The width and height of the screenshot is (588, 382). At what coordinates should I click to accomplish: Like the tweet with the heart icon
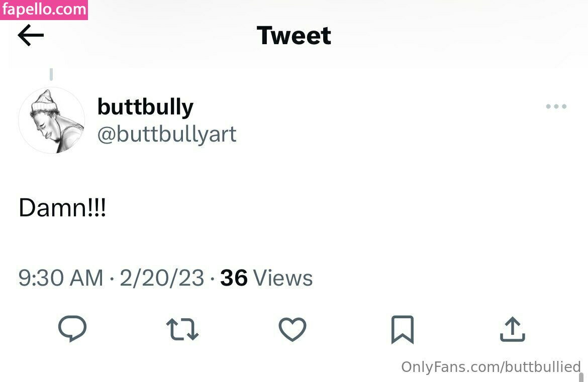[292, 329]
